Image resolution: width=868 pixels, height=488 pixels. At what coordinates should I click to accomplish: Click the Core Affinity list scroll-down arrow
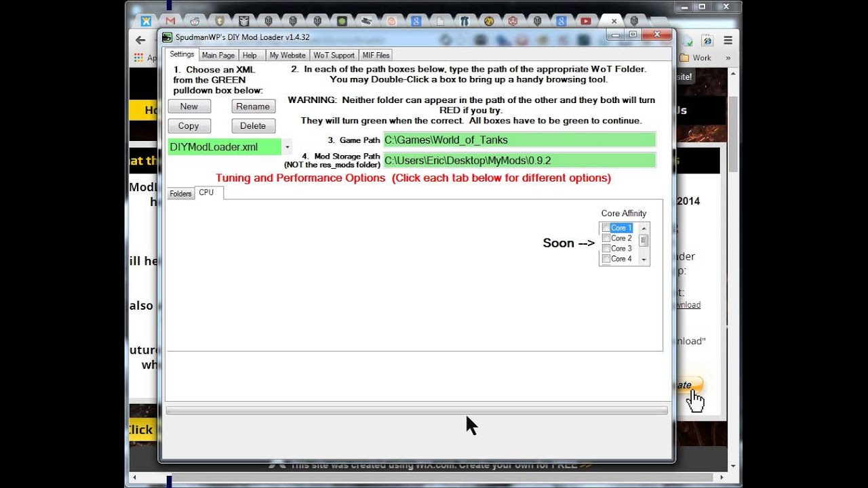pos(644,260)
